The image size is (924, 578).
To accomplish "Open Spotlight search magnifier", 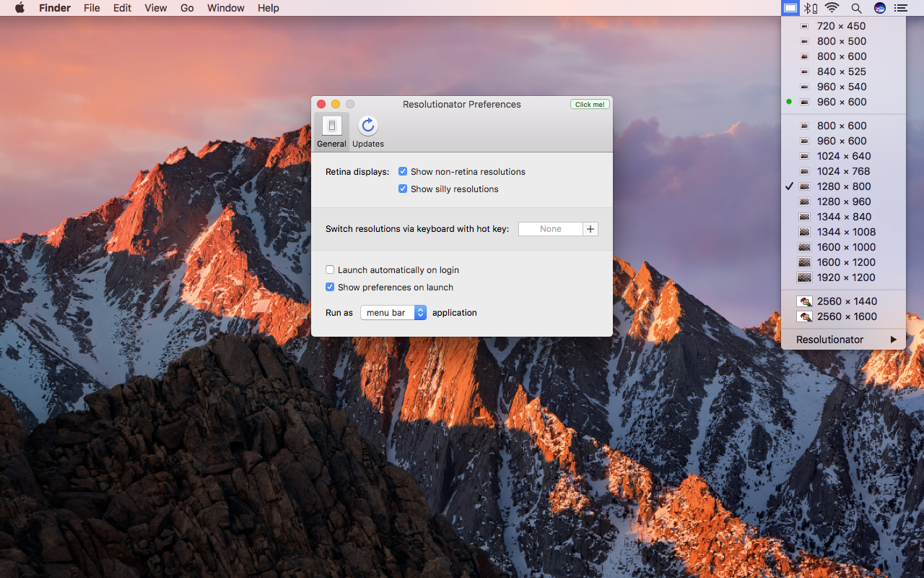I will click(856, 8).
